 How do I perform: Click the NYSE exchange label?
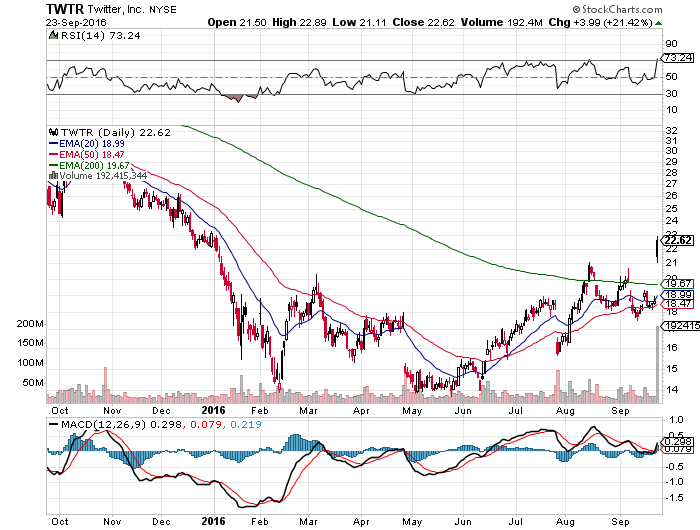pos(163,9)
